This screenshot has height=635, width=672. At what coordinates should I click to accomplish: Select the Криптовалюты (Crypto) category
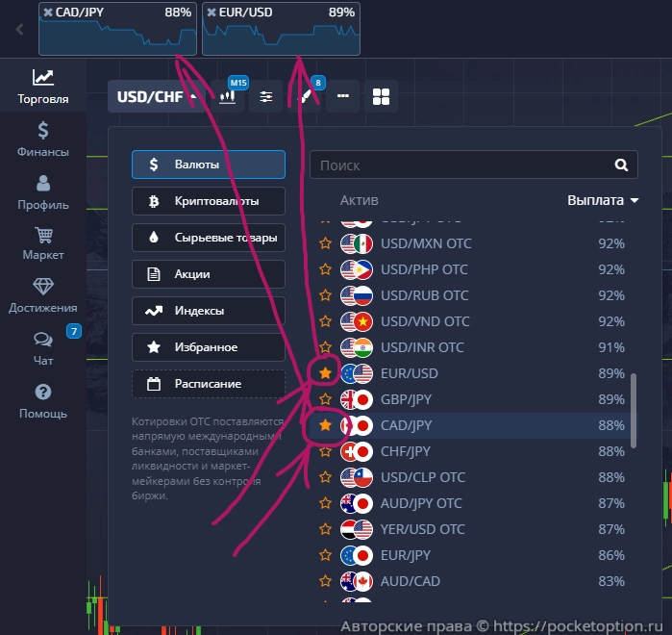click(209, 201)
